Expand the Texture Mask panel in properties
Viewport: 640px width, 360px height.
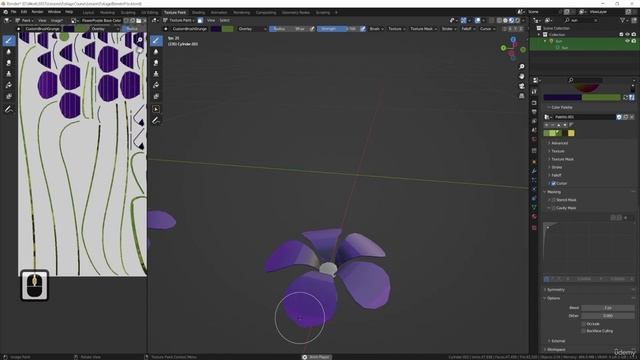[562, 159]
